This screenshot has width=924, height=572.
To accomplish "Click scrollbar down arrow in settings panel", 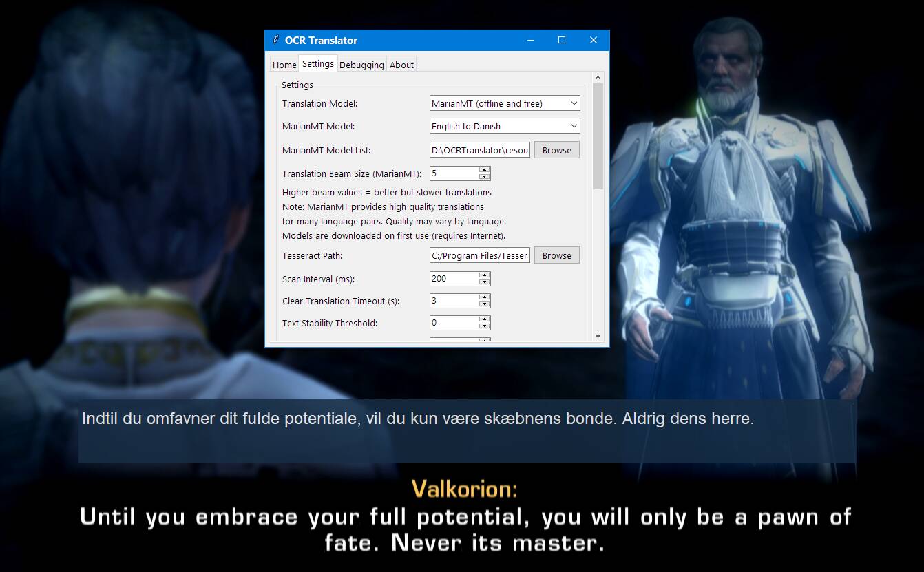I will [x=598, y=336].
